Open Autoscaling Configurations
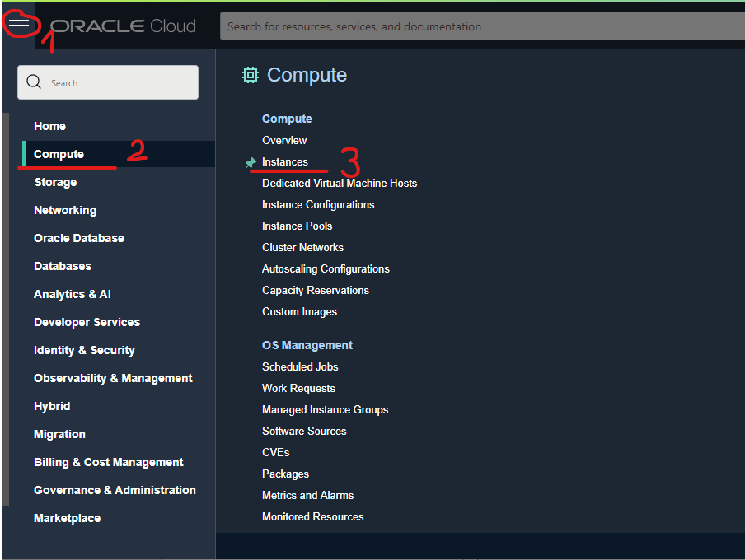Screen dimensions: 745x560 tap(326, 268)
